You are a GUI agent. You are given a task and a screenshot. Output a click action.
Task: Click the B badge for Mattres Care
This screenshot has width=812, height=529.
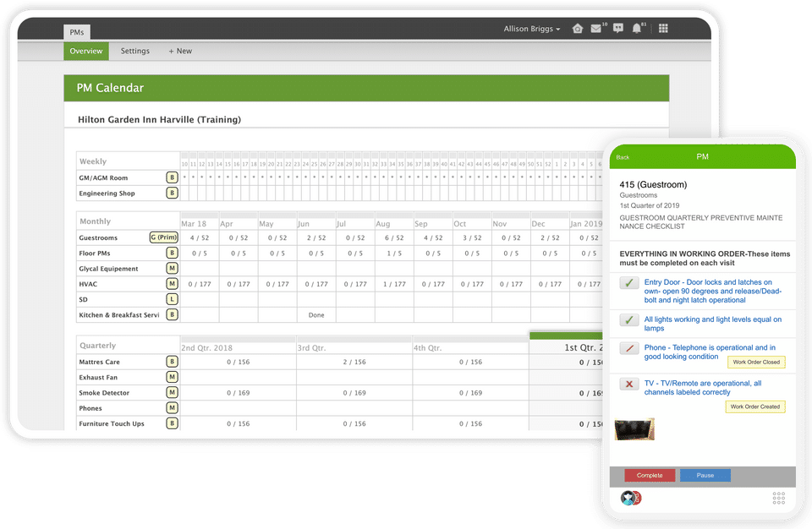click(172, 362)
